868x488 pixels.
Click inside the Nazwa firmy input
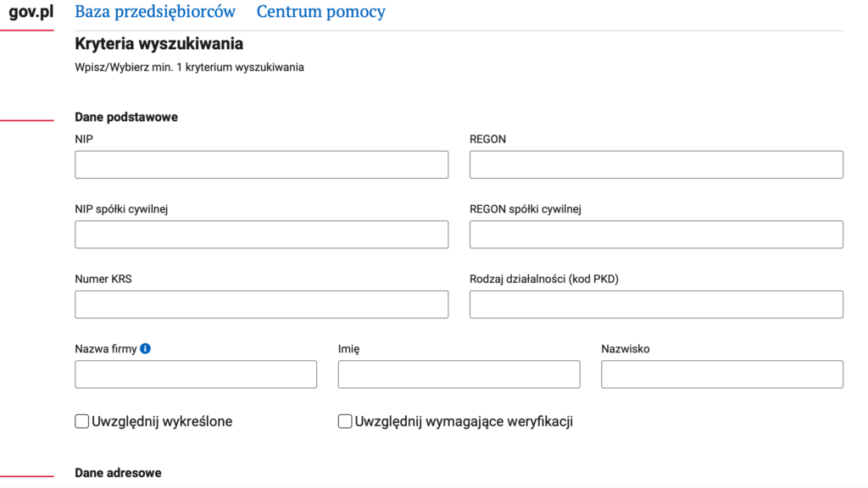point(196,374)
